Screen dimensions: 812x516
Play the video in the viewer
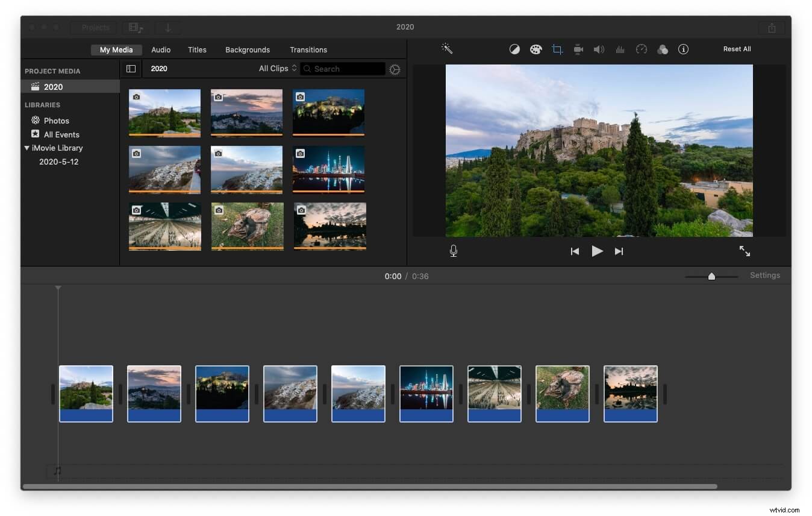597,251
